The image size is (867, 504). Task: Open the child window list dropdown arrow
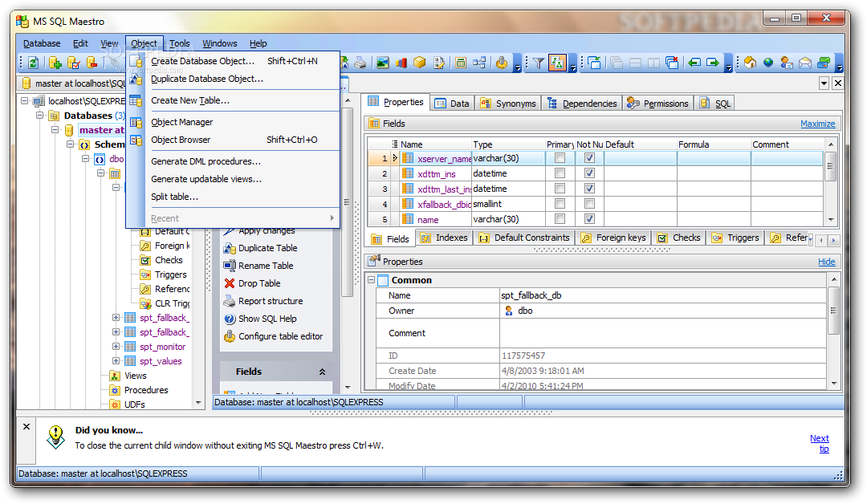click(824, 83)
